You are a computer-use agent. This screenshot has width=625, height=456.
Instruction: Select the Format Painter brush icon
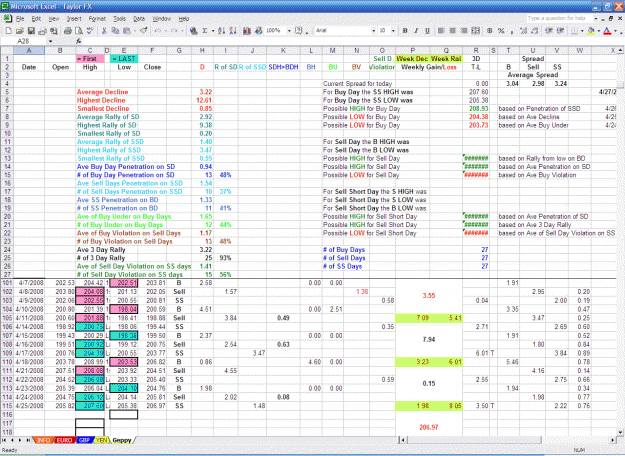pos(143,31)
